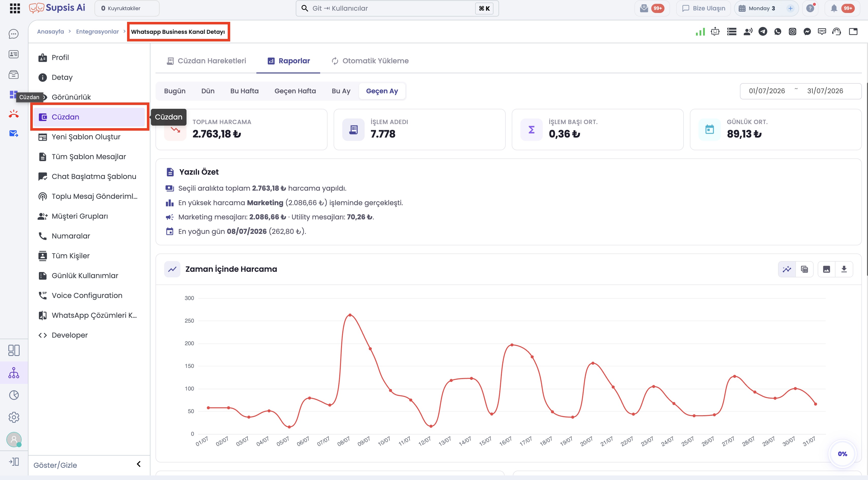Select the Bu Ay period filter

point(341,91)
